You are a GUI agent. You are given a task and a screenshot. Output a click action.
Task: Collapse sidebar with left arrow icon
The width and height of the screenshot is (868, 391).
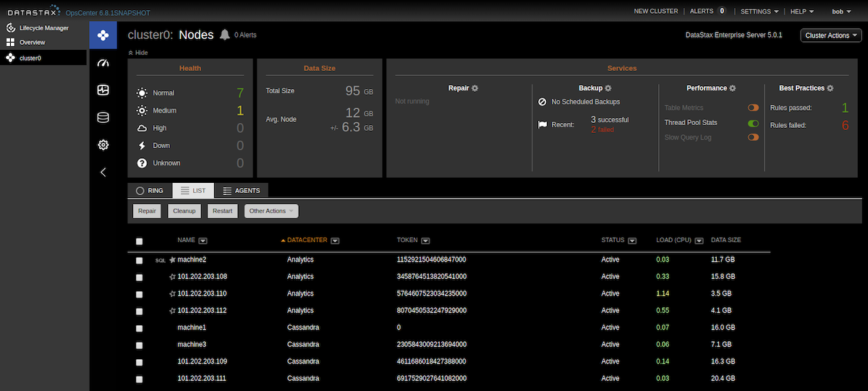(x=103, y=173)
